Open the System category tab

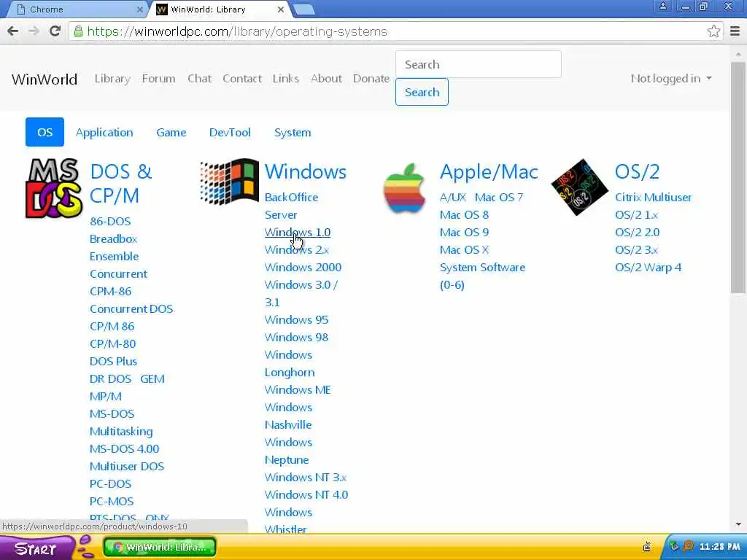click(x=293, y=133)
